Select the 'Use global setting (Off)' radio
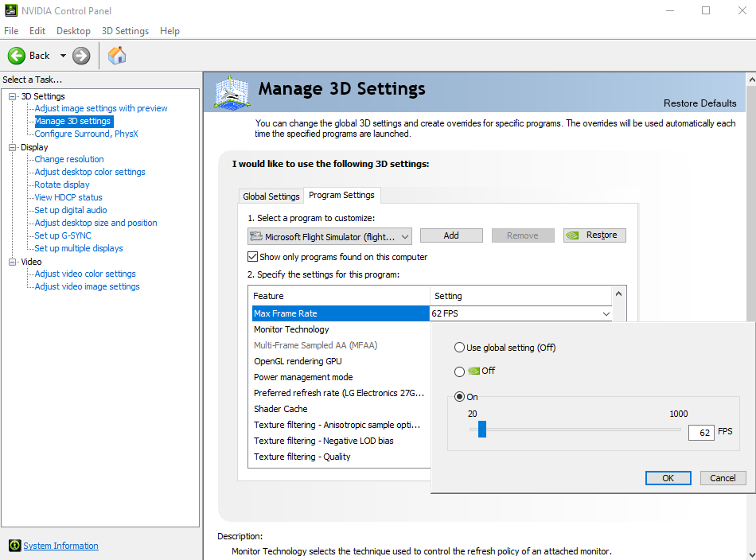The image size is (756, 560). pyautogui.click(x=459, y=348)
